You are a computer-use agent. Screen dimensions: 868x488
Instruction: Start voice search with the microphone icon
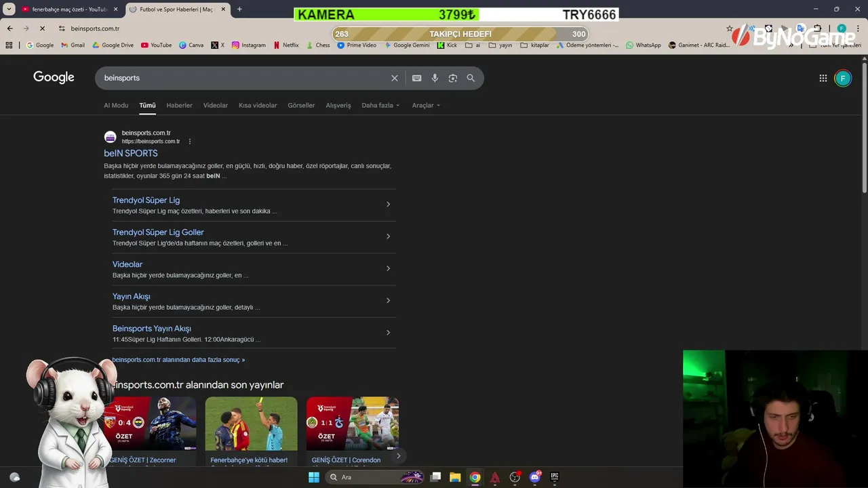pos(435,78)
